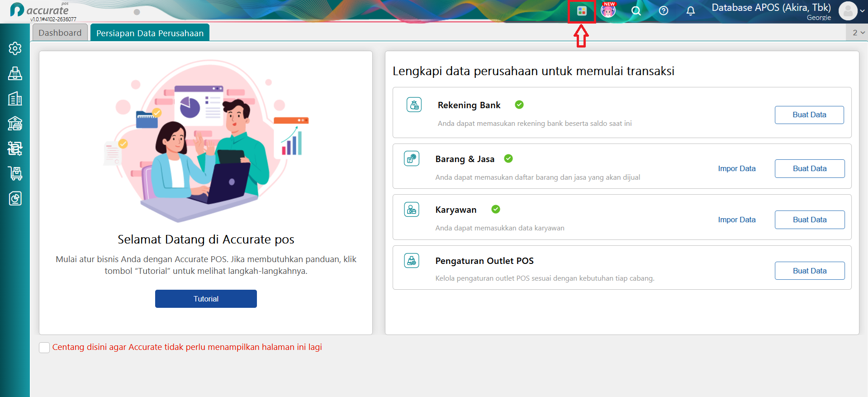
Task: Select the Persiapan Data Perusahaan tab
Action: pyautogui.click(x=150, y=33)
